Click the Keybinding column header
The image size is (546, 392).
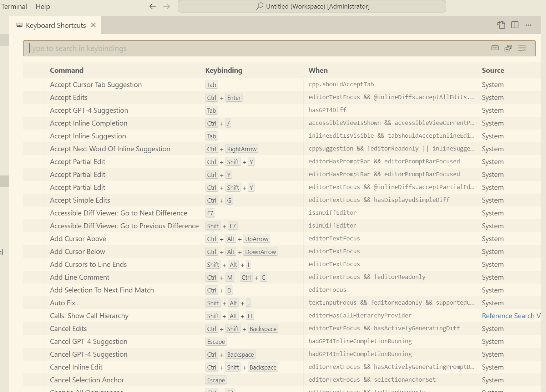point(224,70)
